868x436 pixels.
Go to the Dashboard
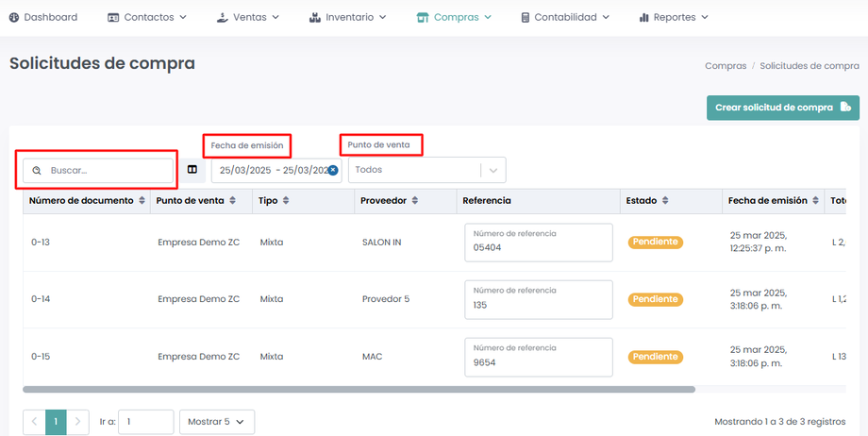click(x=43, y=17)
